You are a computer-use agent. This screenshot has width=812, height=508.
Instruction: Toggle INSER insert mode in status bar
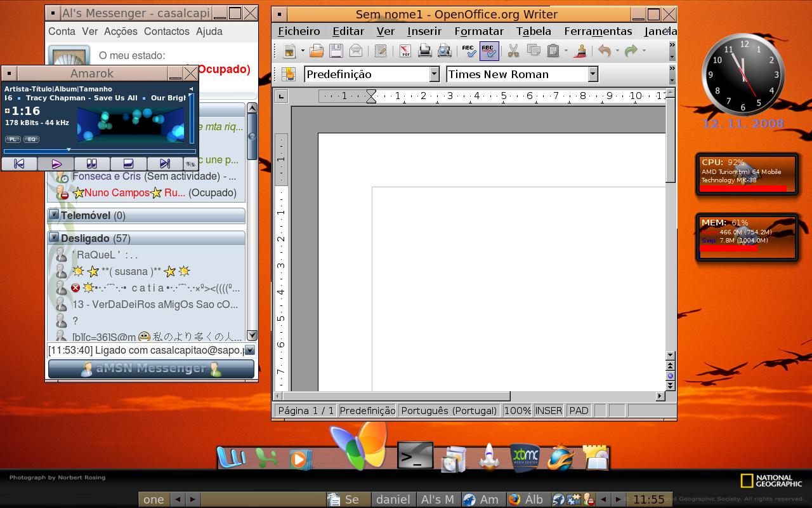[549, 410]
